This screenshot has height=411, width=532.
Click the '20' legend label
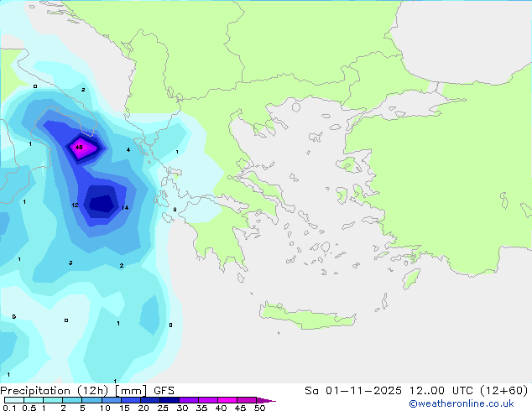[143, 408]
